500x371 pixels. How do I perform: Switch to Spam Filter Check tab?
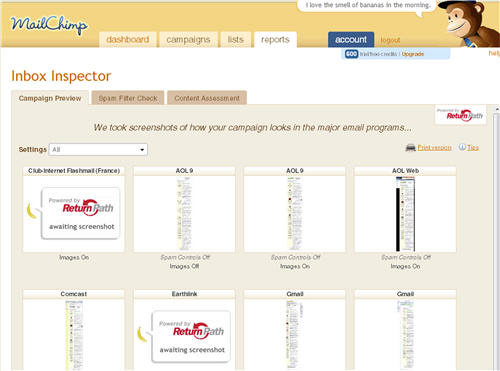click(x=128, y=98)
